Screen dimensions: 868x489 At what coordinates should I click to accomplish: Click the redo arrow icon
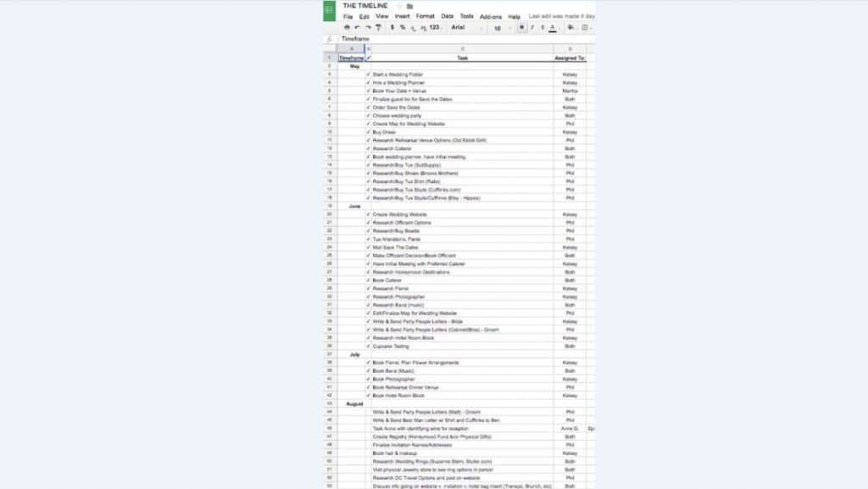368,27
